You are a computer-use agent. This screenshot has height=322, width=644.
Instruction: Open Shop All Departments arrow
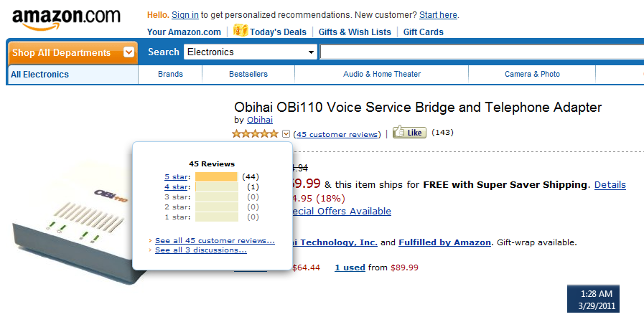(x=129, y=52)
